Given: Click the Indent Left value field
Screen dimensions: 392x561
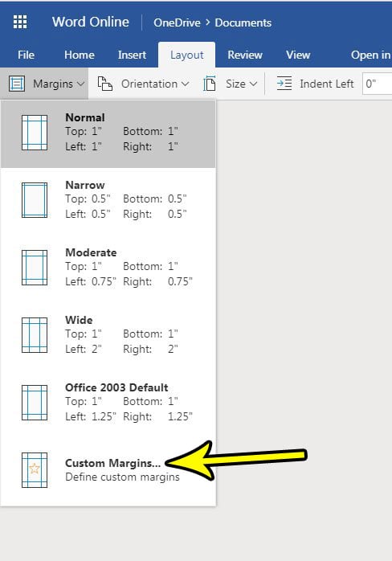Looking at the screenshot, I should coord(377,84).
